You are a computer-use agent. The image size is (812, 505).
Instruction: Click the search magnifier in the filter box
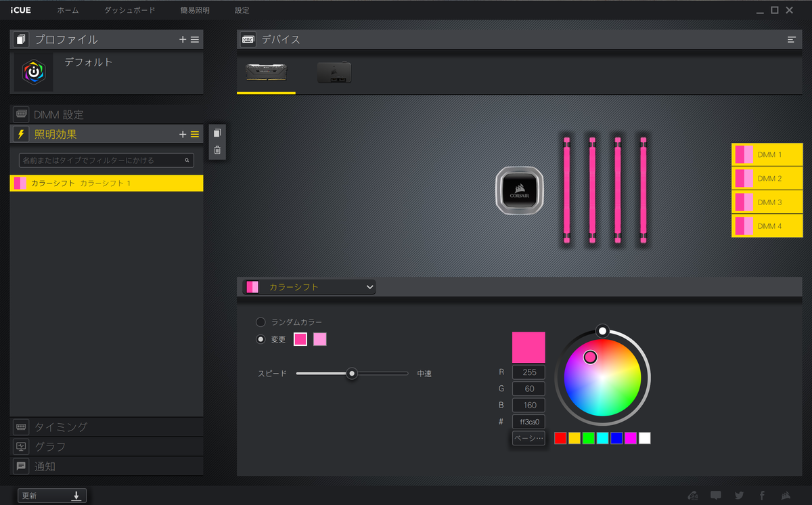[x=187, y=160]
